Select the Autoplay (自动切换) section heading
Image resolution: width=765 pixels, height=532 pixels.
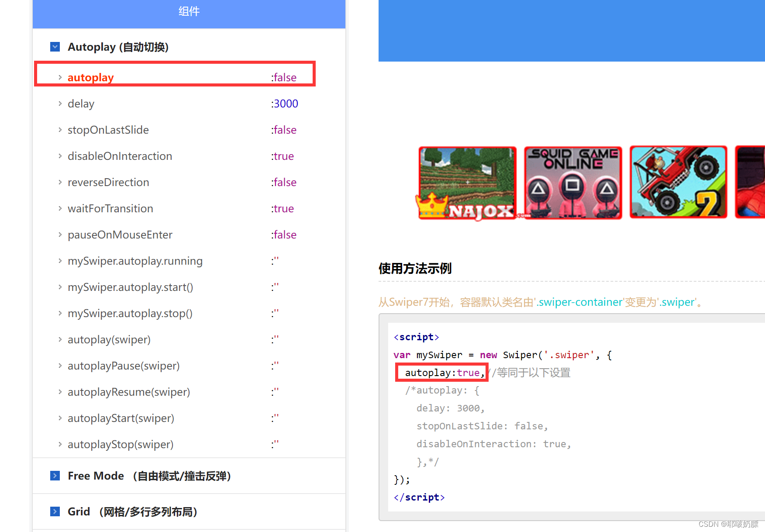pos(118,47)
